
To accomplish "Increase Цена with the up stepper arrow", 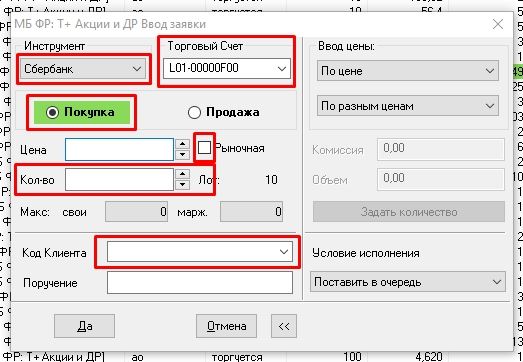I will pyautogui.click(x=182, y=144).
